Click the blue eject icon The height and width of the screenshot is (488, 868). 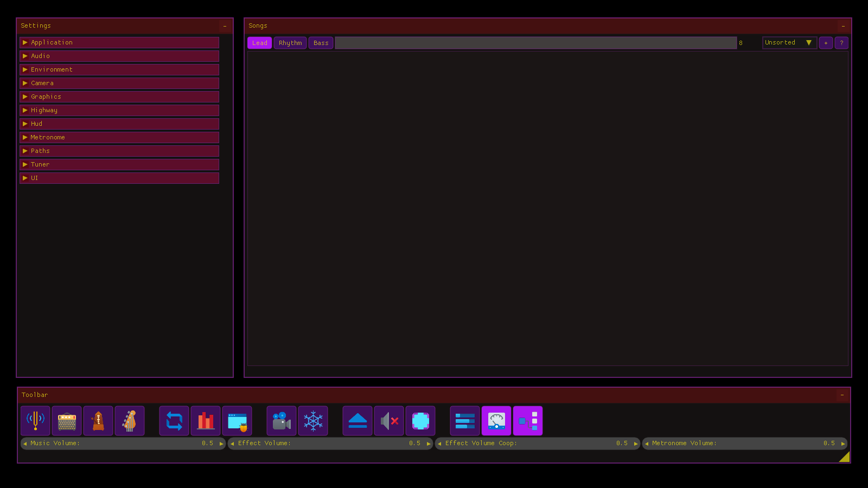[x=358, y=421]
